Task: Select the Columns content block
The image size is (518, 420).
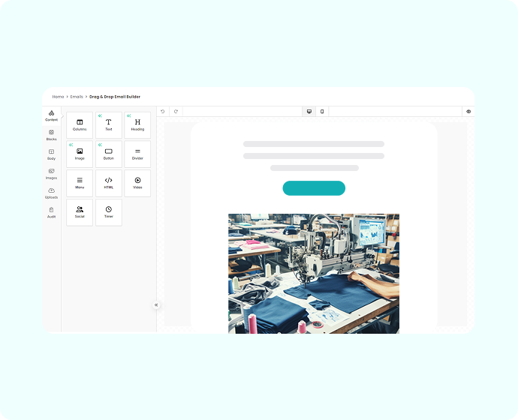Action: (80, 125)
